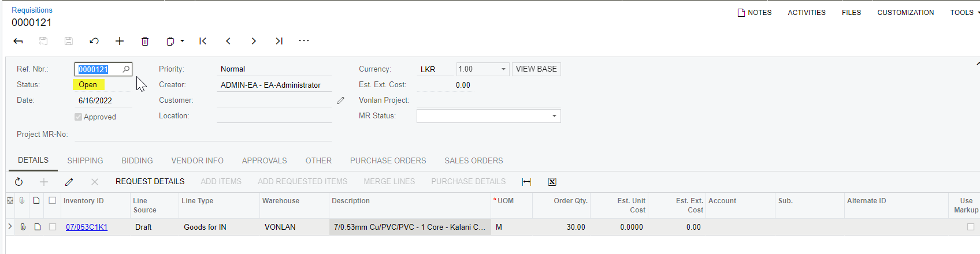Switch to the Bidding tab
The height and width of the screenshot is (254, 980).
coord(137,160)
